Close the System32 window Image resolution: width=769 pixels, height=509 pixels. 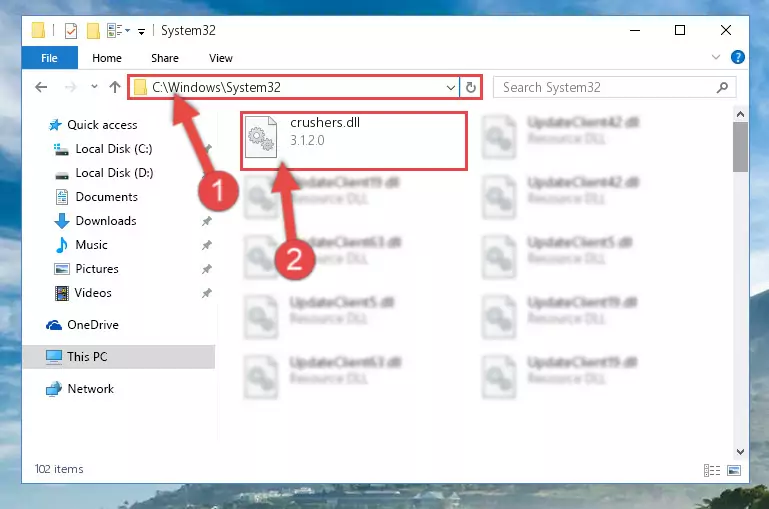point(726,30)
